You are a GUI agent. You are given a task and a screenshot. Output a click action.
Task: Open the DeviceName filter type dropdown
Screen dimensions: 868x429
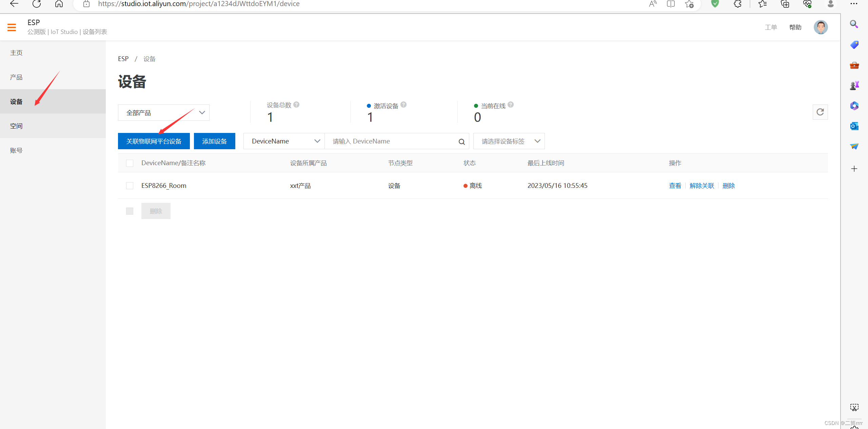coord(284,141)
